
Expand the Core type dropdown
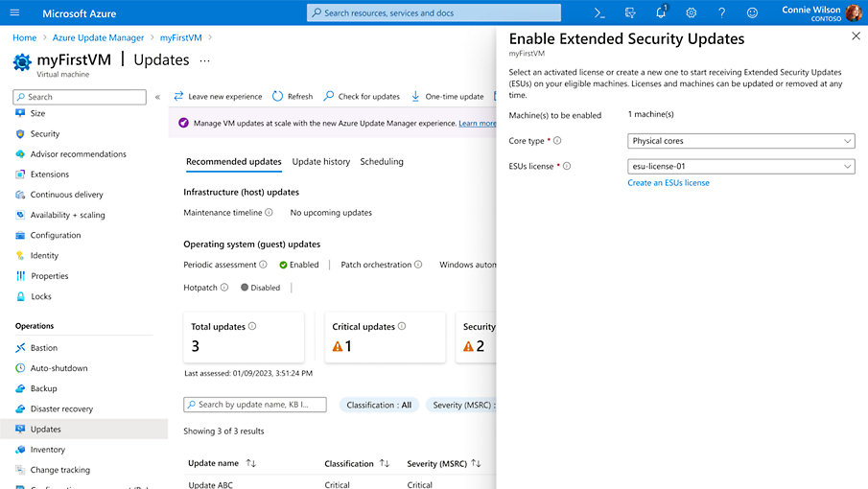coord(739,141)
